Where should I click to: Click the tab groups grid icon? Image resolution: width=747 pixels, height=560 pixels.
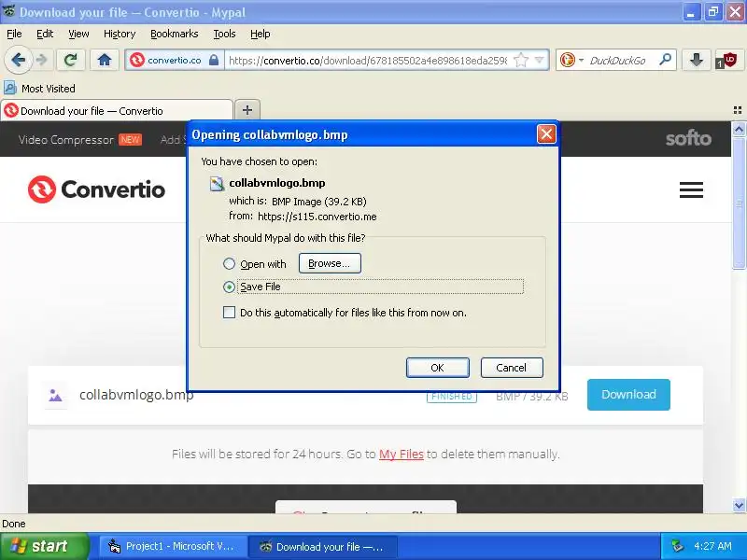[x=738, y=110]
